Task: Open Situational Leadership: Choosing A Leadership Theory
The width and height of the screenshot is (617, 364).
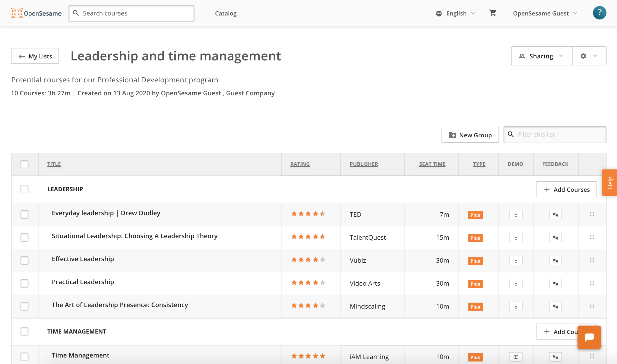Action: click(x=134, y=236)
